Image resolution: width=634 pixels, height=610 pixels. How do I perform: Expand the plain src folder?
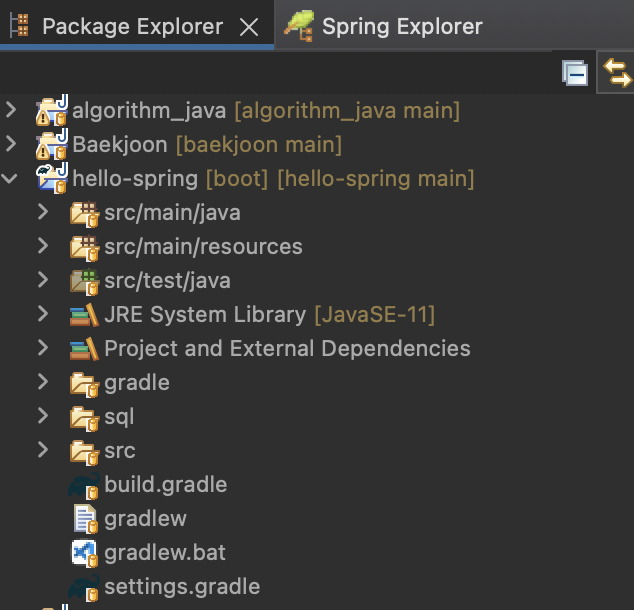pyautogui.click(x=43, y=449)
